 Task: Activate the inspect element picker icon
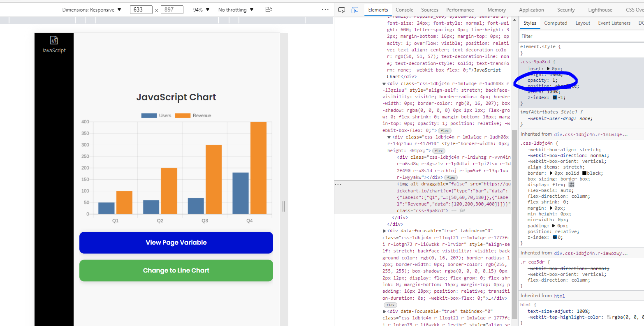pos(342,10)
